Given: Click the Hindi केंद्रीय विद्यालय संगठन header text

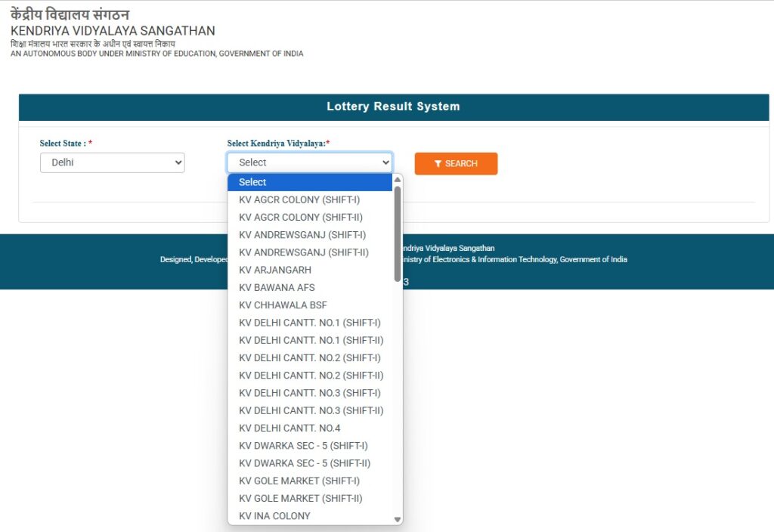Looking at the screenshot, I should pos(70,14).
